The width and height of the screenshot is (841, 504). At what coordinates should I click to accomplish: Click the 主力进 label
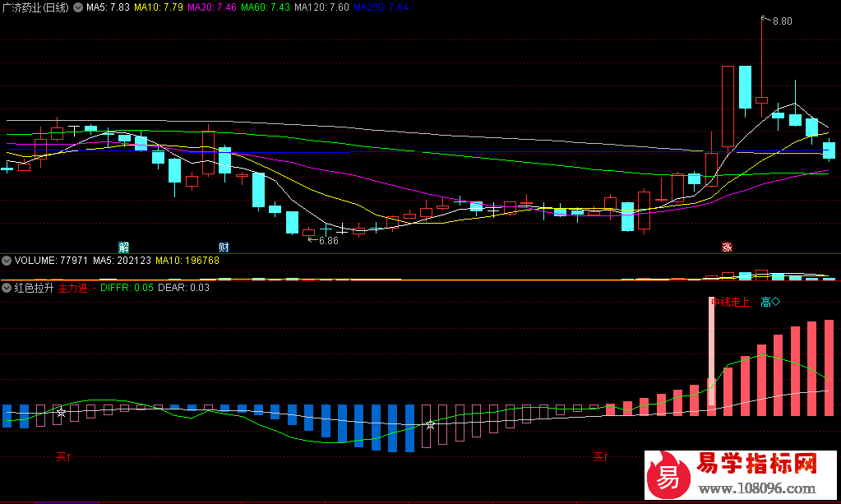(x=73, y=288)
